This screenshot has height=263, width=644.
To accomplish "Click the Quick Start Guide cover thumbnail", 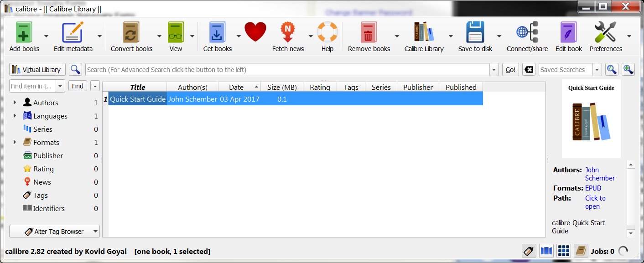I will (591, 119).
